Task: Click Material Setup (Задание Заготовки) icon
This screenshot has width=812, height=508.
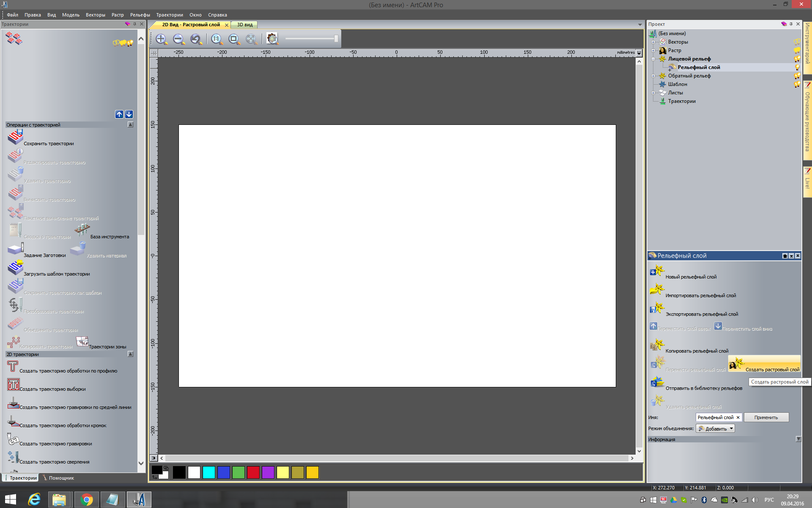Action: 15,248
